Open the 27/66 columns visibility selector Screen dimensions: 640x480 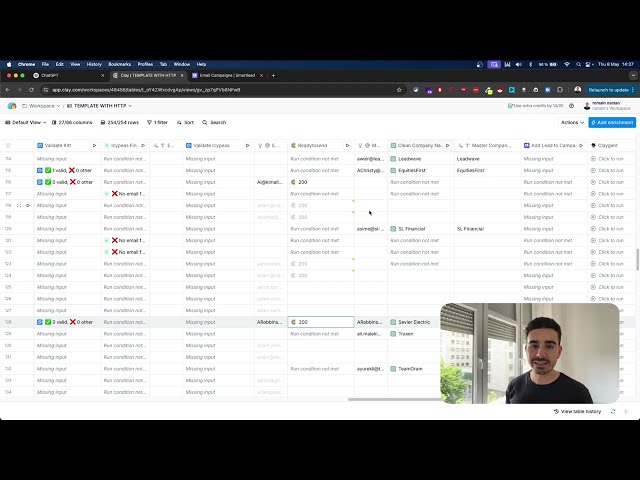pyautogui.click(x=75, y=122)
